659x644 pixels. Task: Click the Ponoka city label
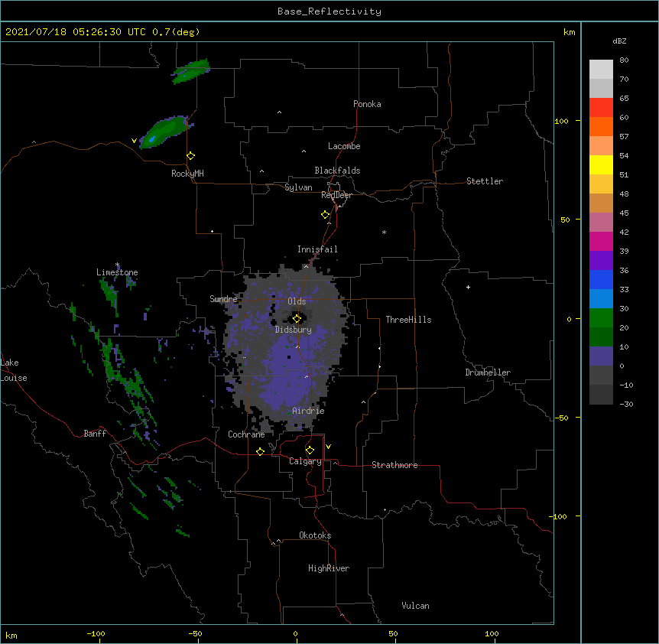pos(367,104)
